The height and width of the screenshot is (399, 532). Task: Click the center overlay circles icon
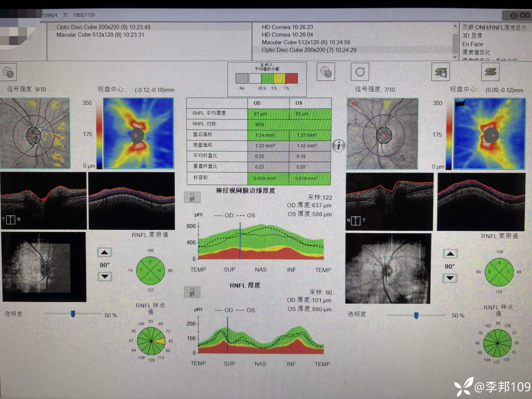[x=326, y=72]
